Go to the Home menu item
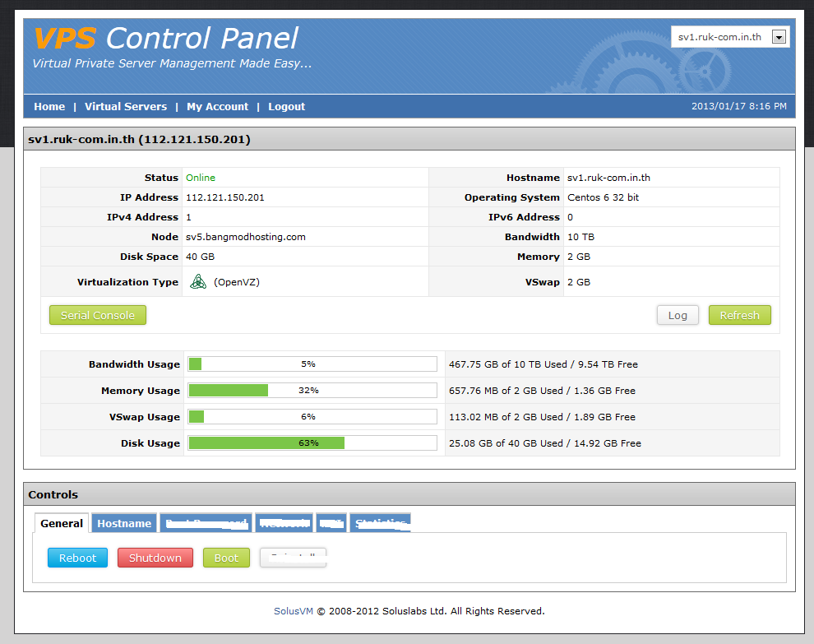 click(49, 106)
